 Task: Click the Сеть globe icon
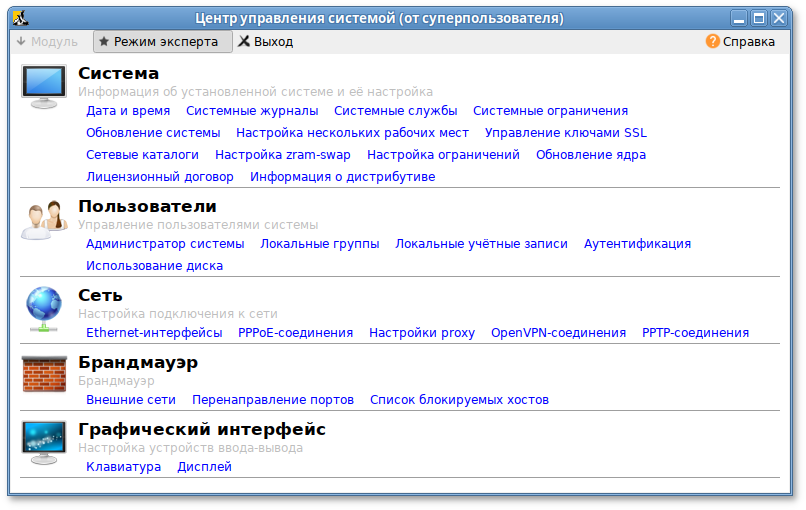pos(44,309)
